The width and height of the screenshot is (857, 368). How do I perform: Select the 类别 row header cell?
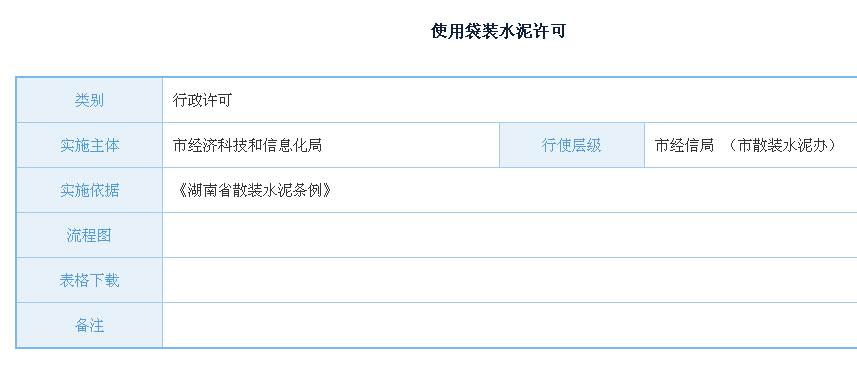tap(89, 100)
